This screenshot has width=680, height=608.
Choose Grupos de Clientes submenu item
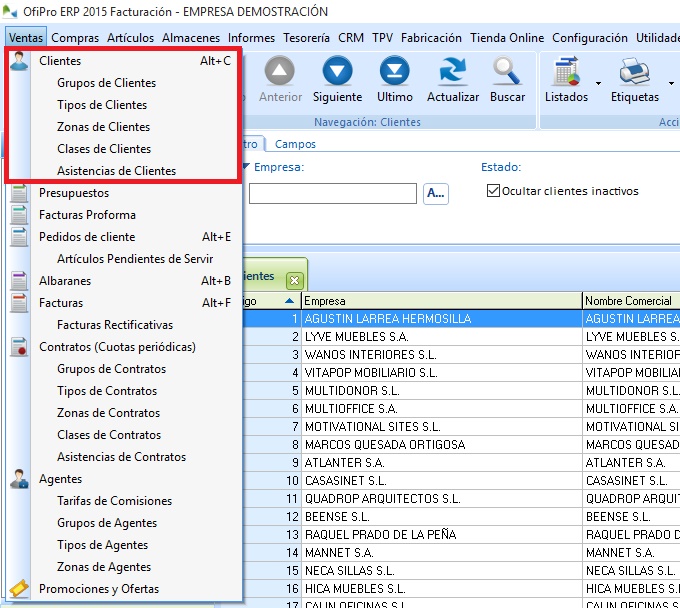pyautogui.click(x=106, y=83)
